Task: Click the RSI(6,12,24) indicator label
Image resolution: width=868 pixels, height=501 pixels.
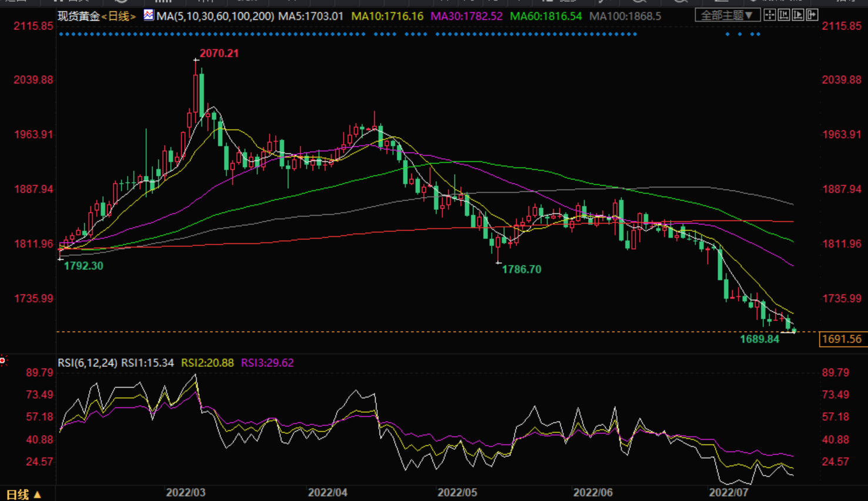Action: 88,363
